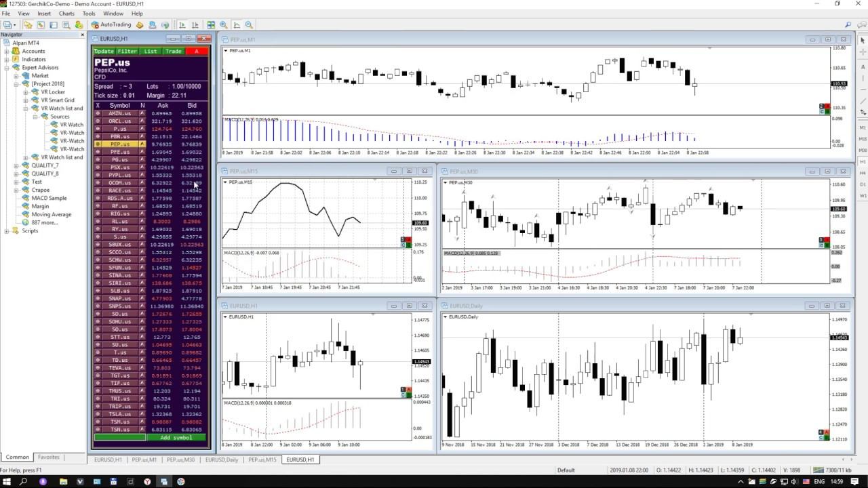Viewport: 868px width, 488px height.
Task: Click the search magnifier at top right
Action: click(848, 25)
